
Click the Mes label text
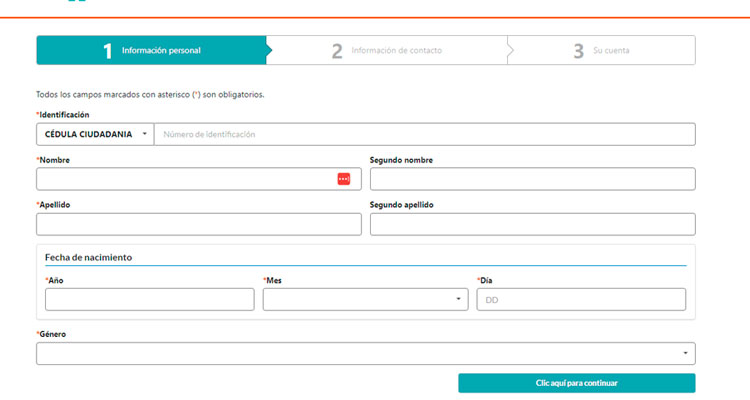[x=272, y=280]
